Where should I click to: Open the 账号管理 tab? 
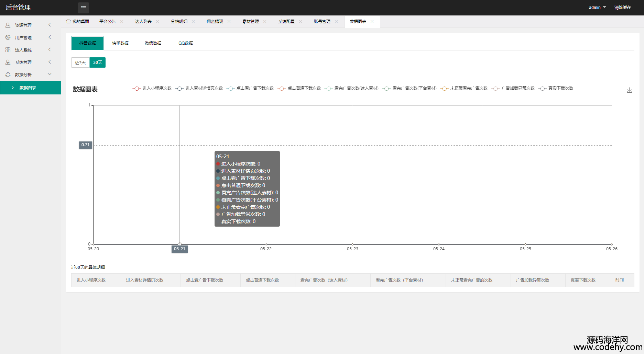click(x=322, y=21)
